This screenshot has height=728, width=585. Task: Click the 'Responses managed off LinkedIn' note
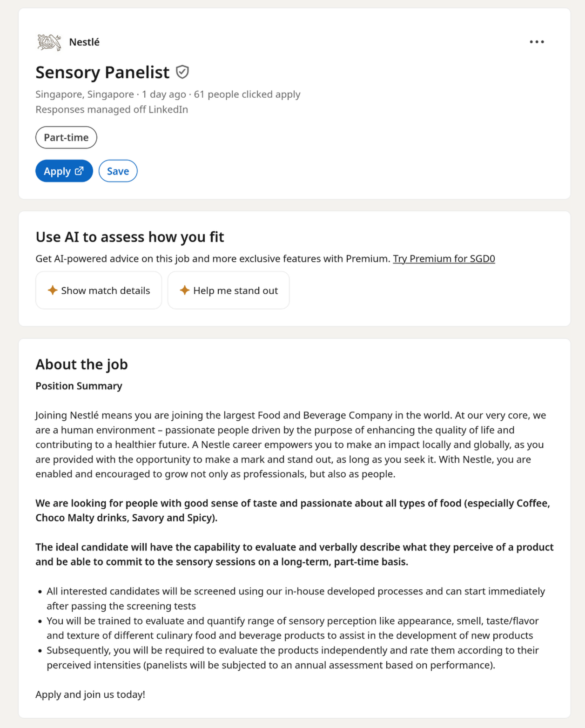[x=112, y=110]
